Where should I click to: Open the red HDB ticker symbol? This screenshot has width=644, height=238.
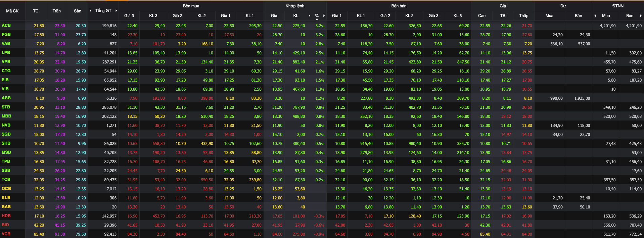coord(6,216)
